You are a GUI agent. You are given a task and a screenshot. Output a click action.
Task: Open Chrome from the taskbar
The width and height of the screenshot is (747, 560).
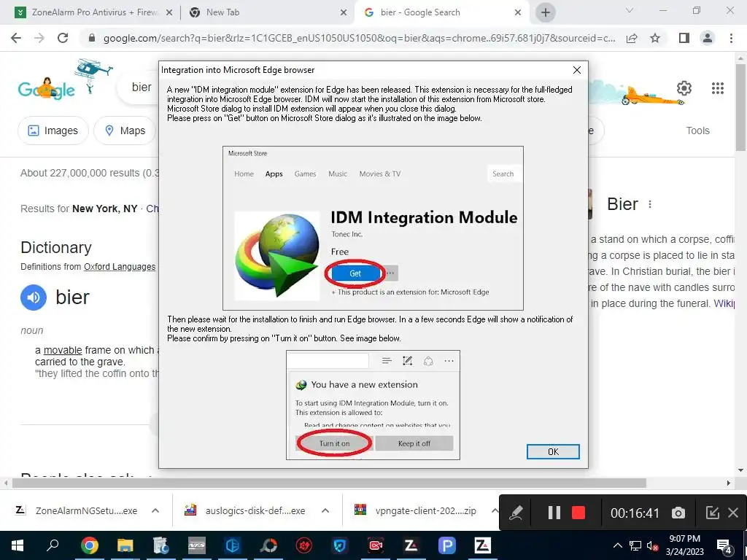coord(89,545)
